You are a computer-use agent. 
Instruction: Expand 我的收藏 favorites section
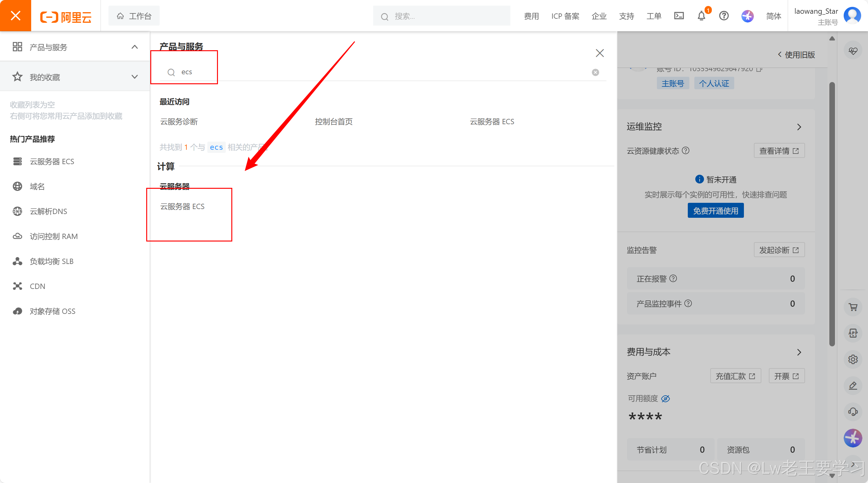(134, 77)
